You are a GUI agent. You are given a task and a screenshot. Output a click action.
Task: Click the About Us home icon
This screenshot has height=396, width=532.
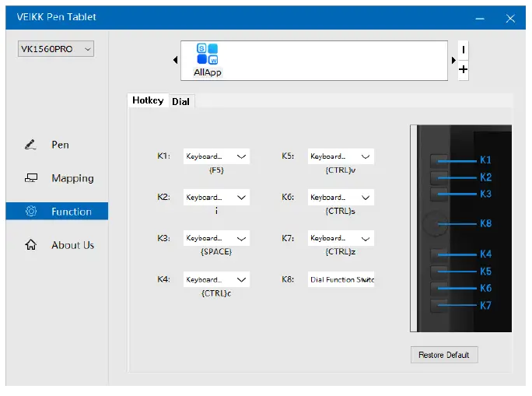[31, 245]
